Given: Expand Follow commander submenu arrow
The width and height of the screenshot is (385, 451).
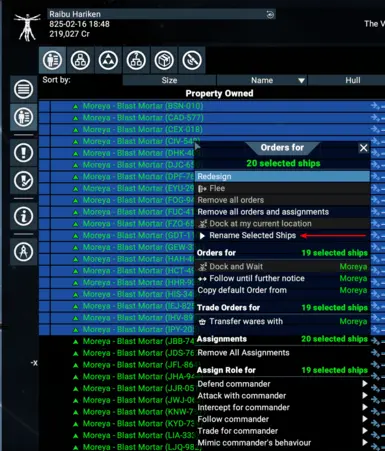Looking at the screenshot, I should [365, 419].
